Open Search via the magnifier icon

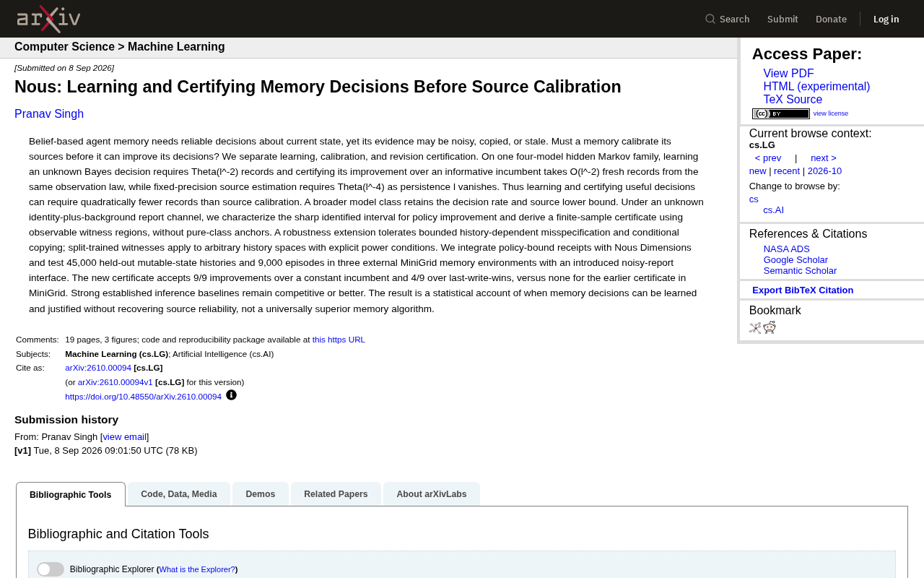click(710, 19)
